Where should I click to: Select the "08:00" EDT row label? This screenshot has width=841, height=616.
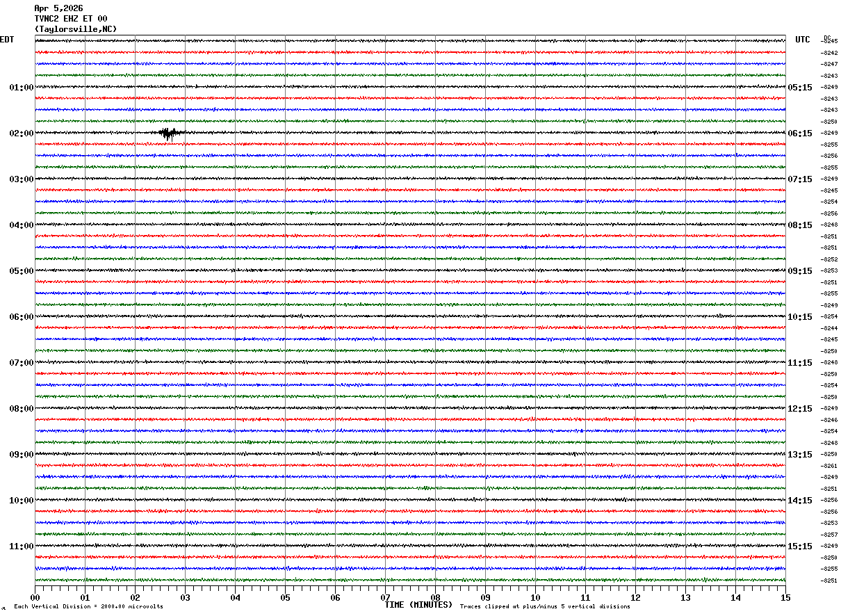pyautogui.click(x=21, y=409)
